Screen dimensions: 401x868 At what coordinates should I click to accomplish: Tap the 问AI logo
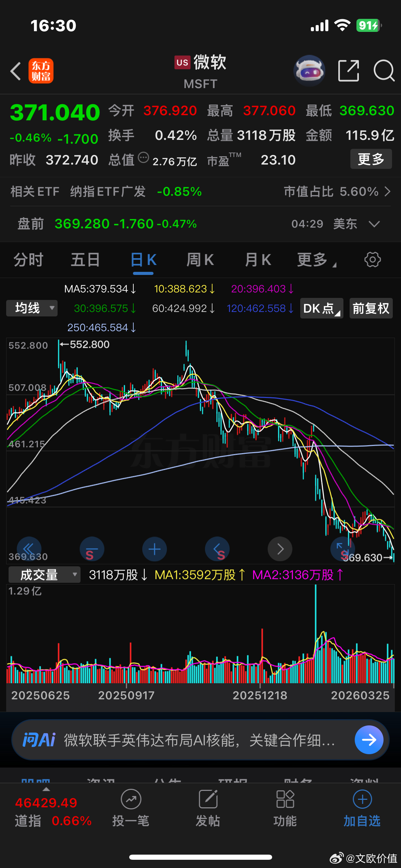coord(39,740)
